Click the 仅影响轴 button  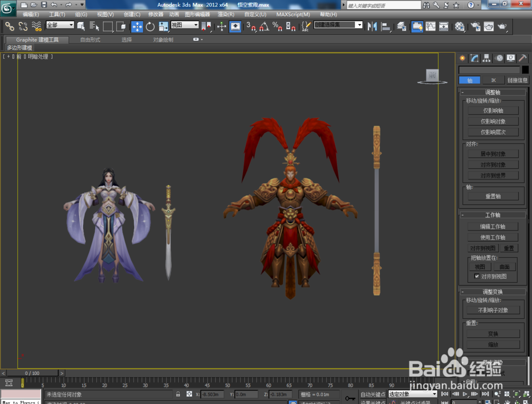[x=493, y=110]
